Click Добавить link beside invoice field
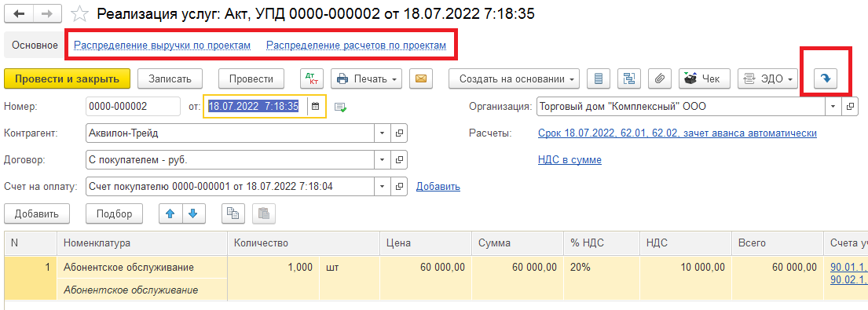Screen dimensions: 868x310 tap(438, 186)
